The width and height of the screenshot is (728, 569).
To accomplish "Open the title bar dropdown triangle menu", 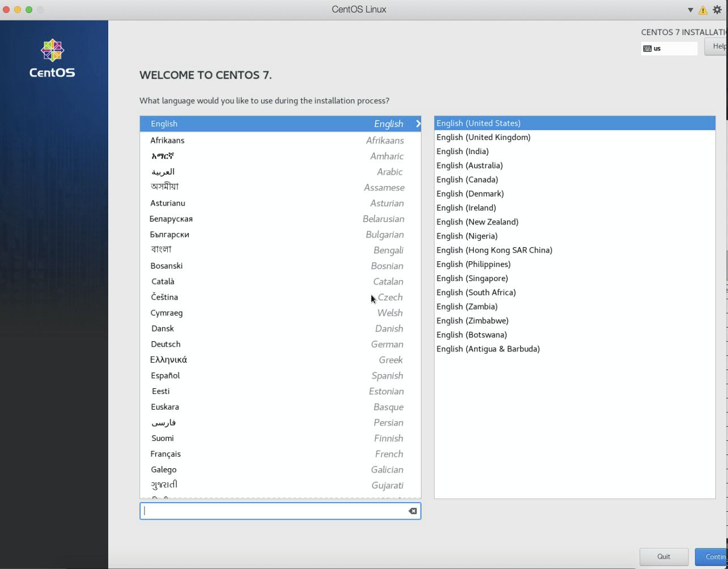I will click(691, 10).
